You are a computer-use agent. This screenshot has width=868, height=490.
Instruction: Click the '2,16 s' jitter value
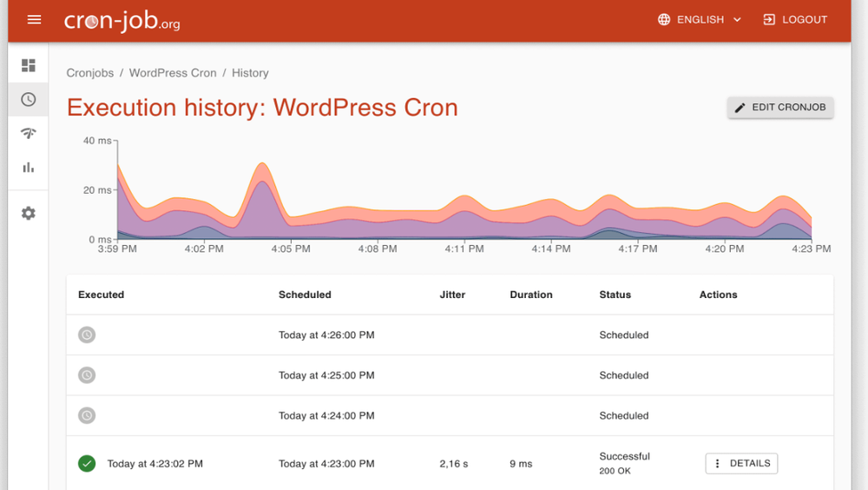click(454, 464)
